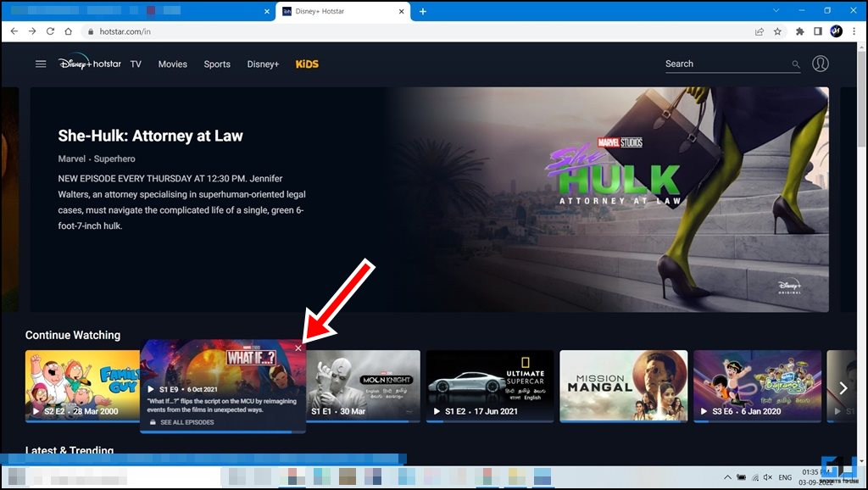
Task: Open the tab search dropdown chevron
Action: 776,10
